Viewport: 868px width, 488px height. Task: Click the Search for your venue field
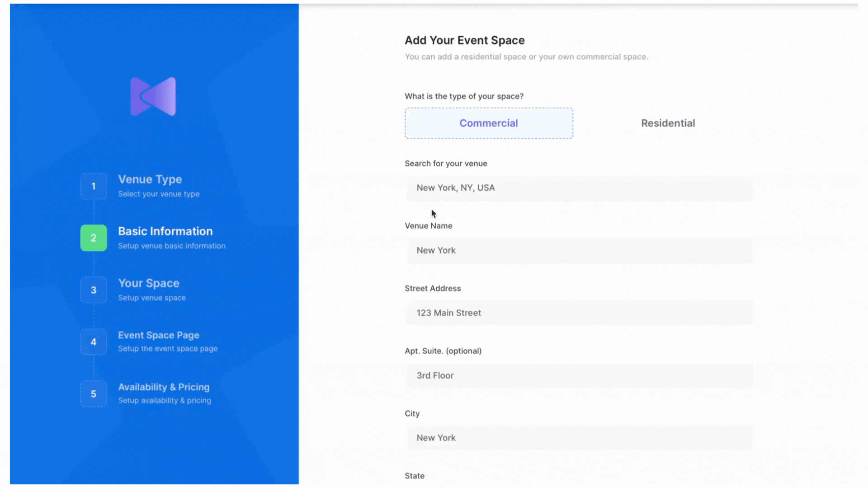(x=579, y=188)
